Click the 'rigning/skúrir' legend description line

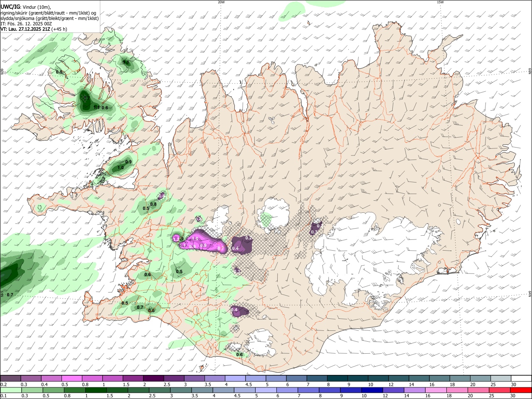tap(48, 13)
